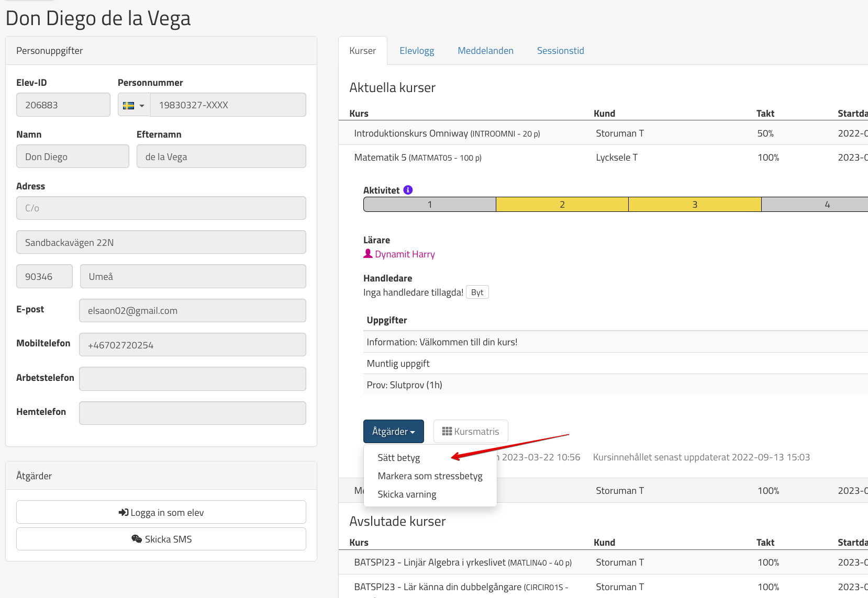Click the grid icon on Kursmatris button
This screenshot has height=598, width=868.
click(447, 432)
